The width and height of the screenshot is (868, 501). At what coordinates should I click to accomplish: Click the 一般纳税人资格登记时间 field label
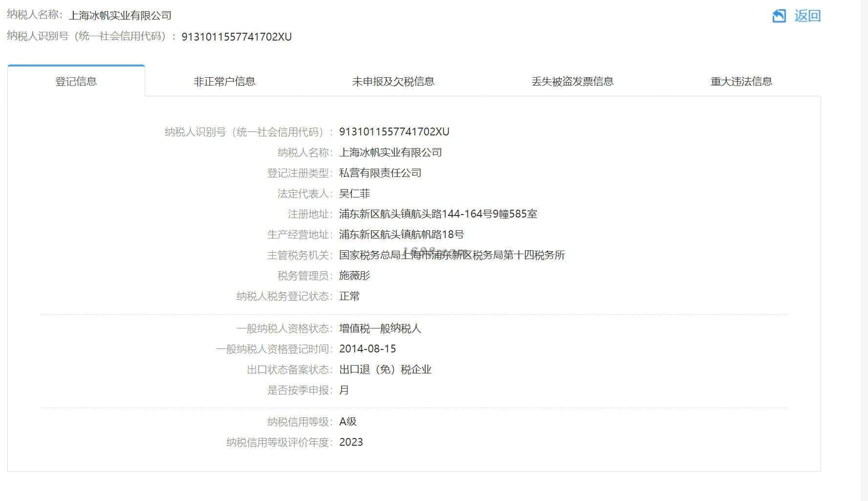pos(274,349)
